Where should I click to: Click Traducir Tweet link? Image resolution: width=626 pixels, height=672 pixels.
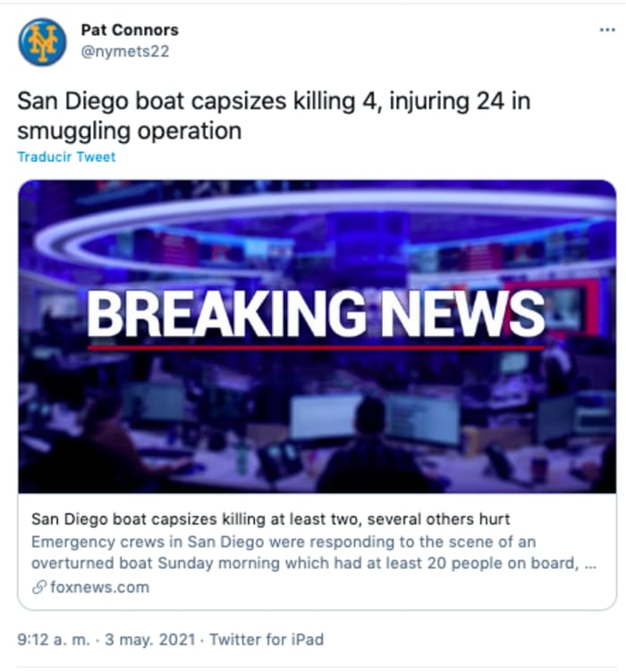tap(66, 157)
